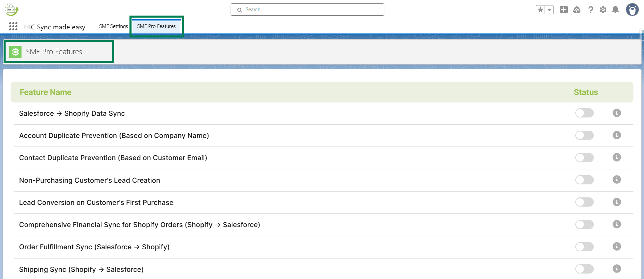Click Account Duplicate Prevention row text
The image size is (644, 279).
(x=114, y=136)
